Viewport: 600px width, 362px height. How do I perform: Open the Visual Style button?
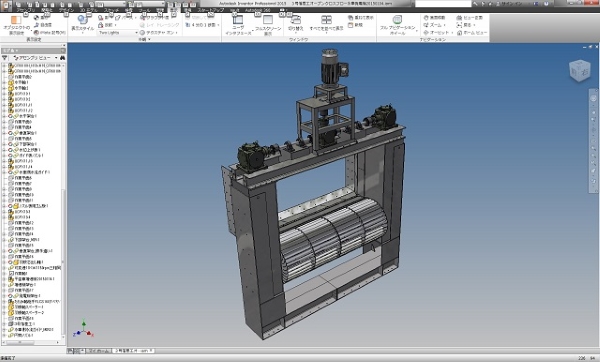(x=82, y=24)
